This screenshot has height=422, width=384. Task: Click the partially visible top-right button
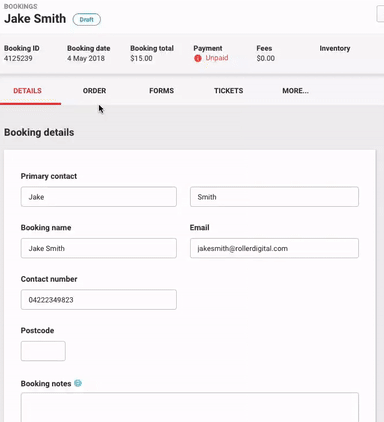point(380,14)
